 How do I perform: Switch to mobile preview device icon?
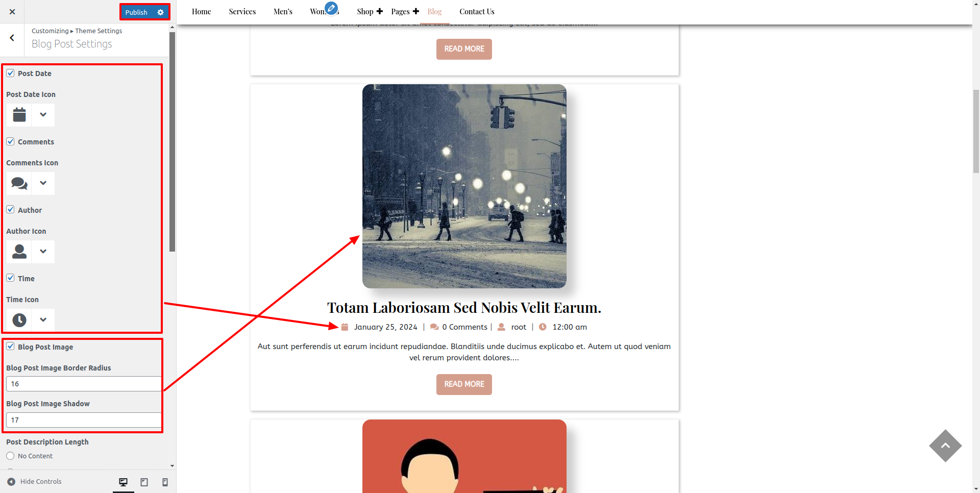[165, 482]
